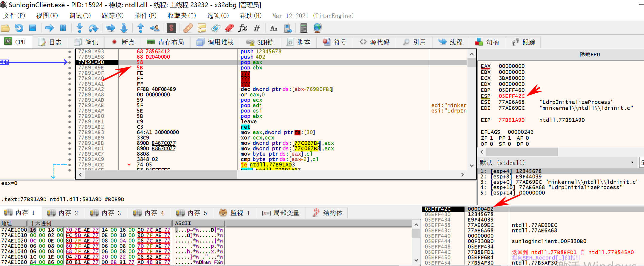
Task: Open the Bookmarks red icon
Action: 229,28
